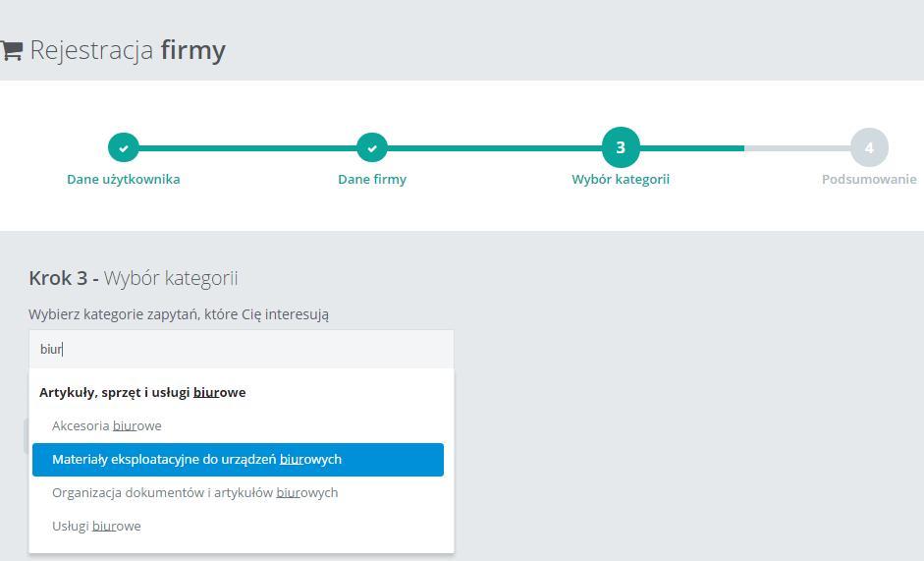
Task: Focus the category search field containing 'biur'
Action: coord(241,349)
